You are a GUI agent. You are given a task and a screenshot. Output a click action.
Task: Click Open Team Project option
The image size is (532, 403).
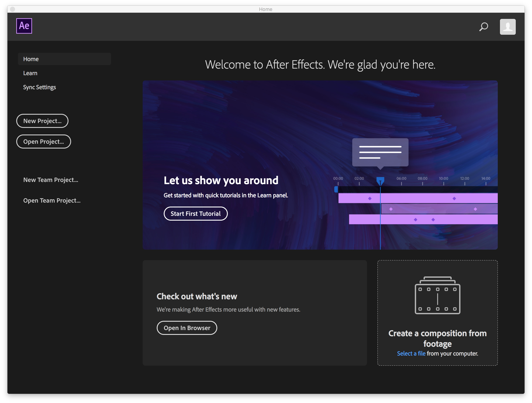52,200
